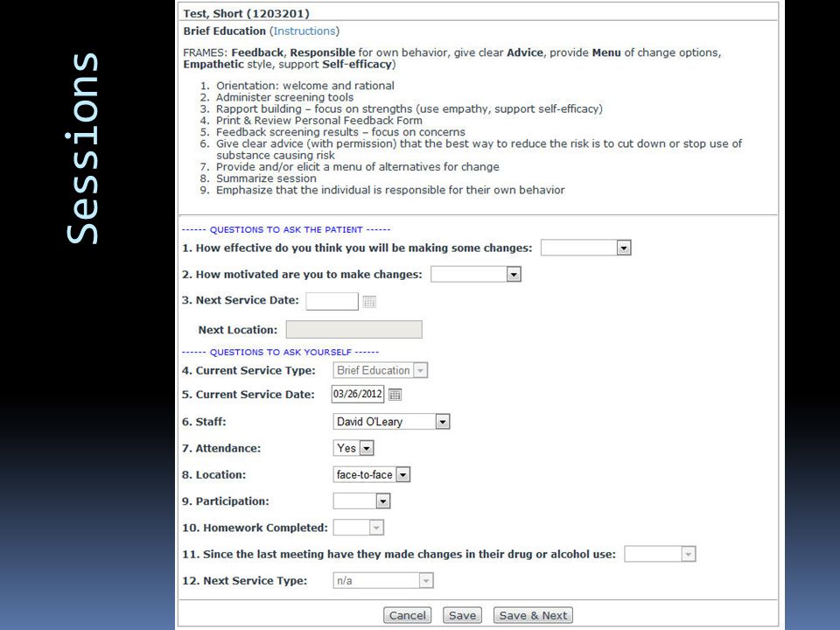Screen dimensions: 840x630
Task: Click step '8. Summarize session'
Action: [258, 178]
